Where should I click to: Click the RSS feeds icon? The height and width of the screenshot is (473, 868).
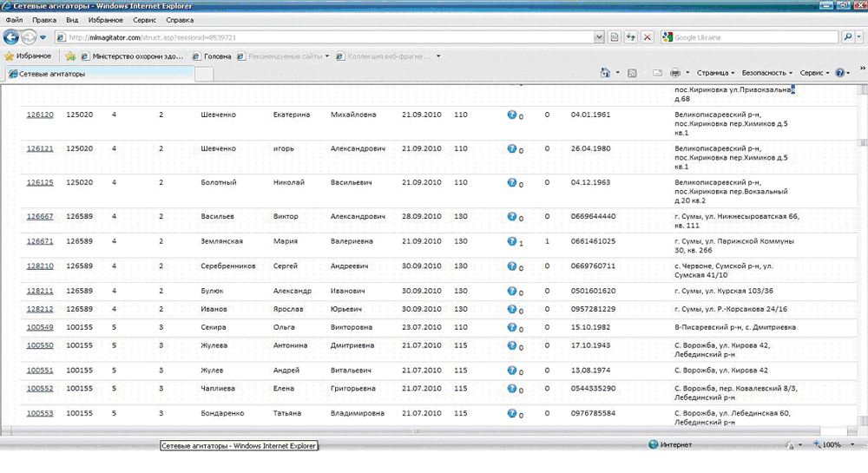[633, 74]
